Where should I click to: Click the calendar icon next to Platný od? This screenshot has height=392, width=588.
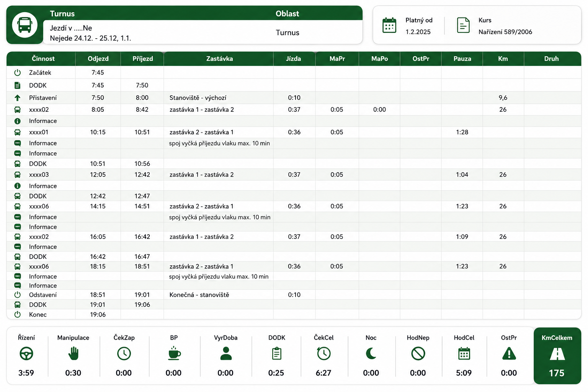click(389, 25)
